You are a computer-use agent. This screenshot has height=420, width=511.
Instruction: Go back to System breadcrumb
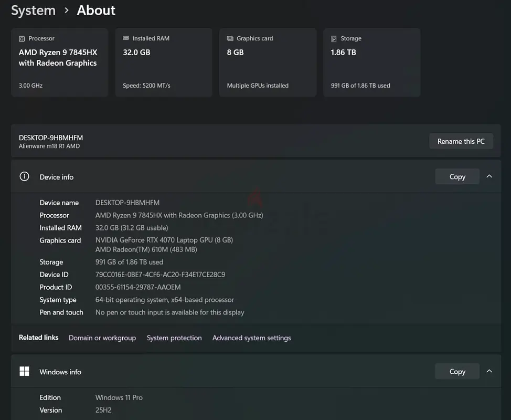33,10
